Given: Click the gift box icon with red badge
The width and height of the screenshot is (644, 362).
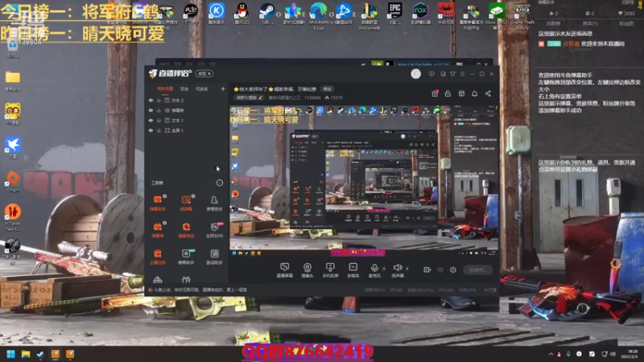Looking at the screenshot, I should [x=435, y=93].
